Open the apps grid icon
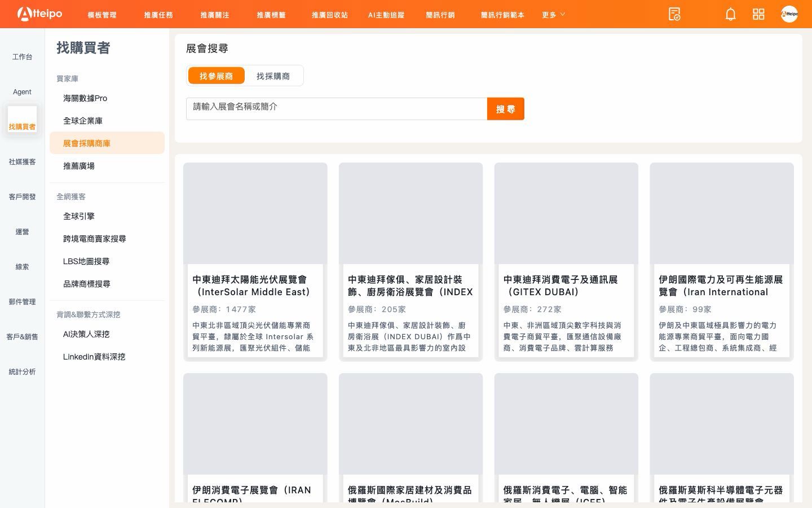The image size is (812, 508). [758, 14]
